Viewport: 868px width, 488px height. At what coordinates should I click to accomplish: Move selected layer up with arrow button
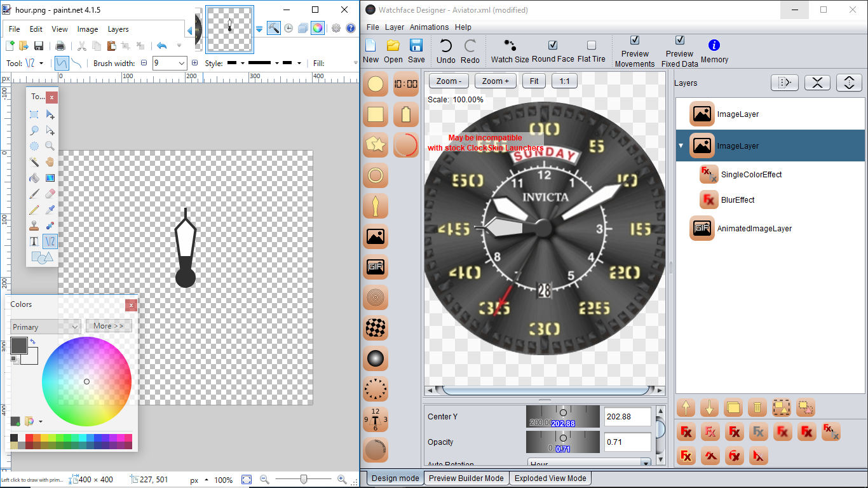686,407
